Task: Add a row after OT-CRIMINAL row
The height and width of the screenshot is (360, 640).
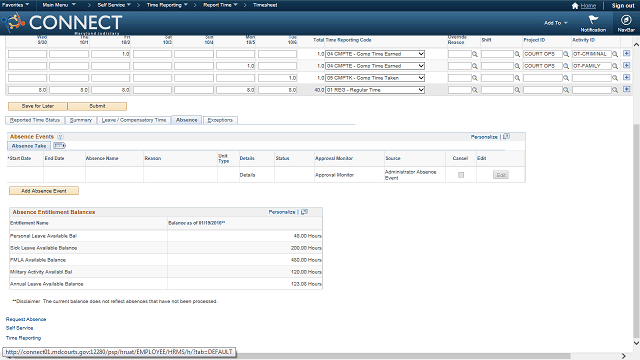Action: point(627,53)
